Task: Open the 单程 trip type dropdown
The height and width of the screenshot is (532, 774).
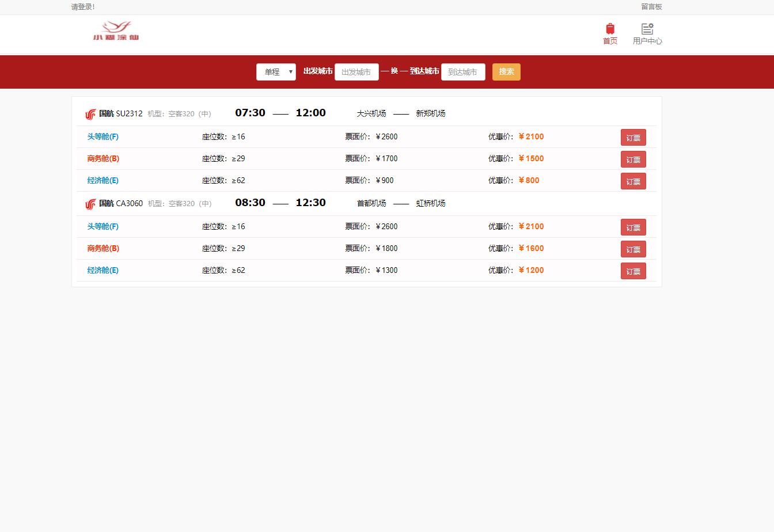Action: tap(276, 72)
